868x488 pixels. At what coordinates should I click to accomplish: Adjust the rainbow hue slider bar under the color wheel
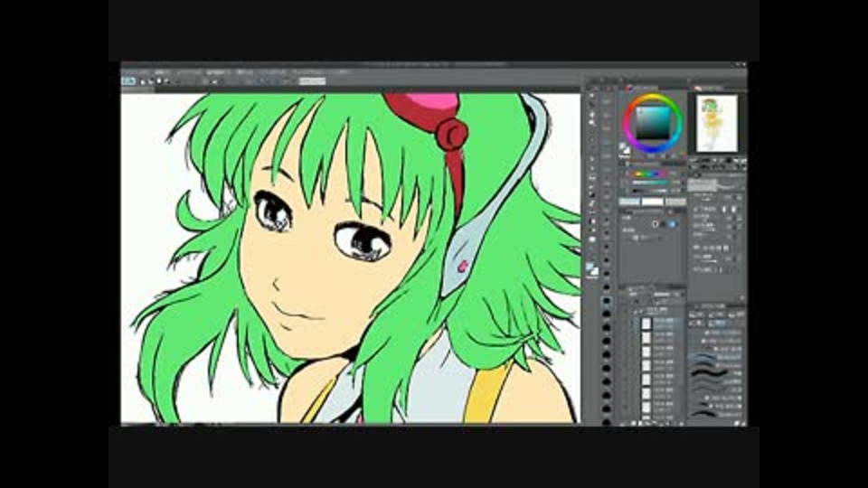coord(649,174)
